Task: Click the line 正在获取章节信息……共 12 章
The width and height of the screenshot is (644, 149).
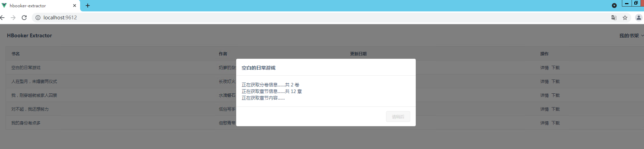Action: point(272,91)
